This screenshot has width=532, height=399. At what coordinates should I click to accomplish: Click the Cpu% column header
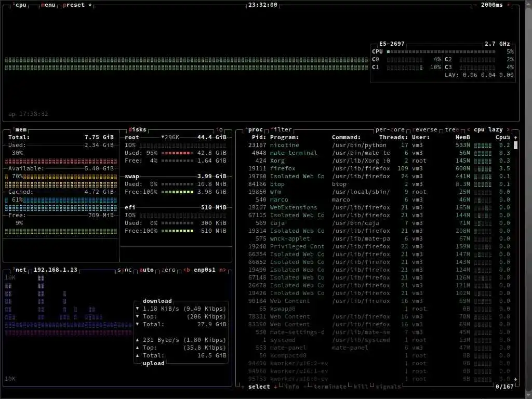(503, 137)
